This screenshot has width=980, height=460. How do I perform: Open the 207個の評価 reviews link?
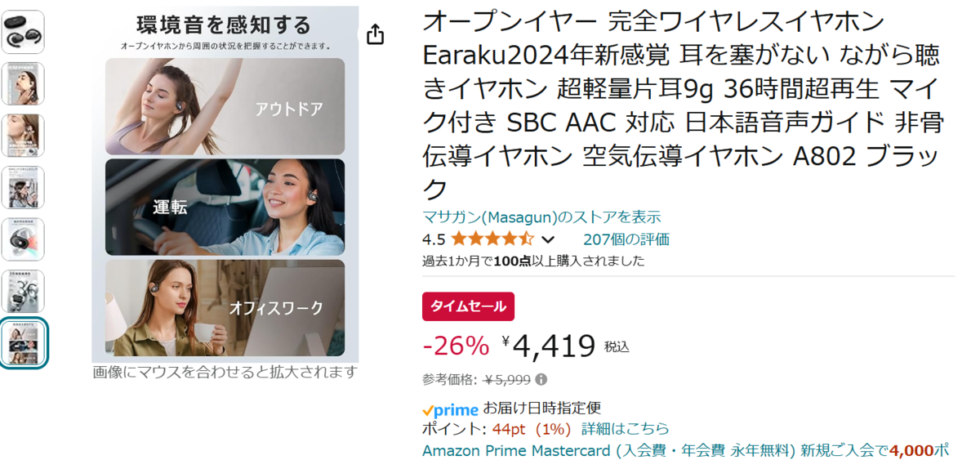(626, 239)
